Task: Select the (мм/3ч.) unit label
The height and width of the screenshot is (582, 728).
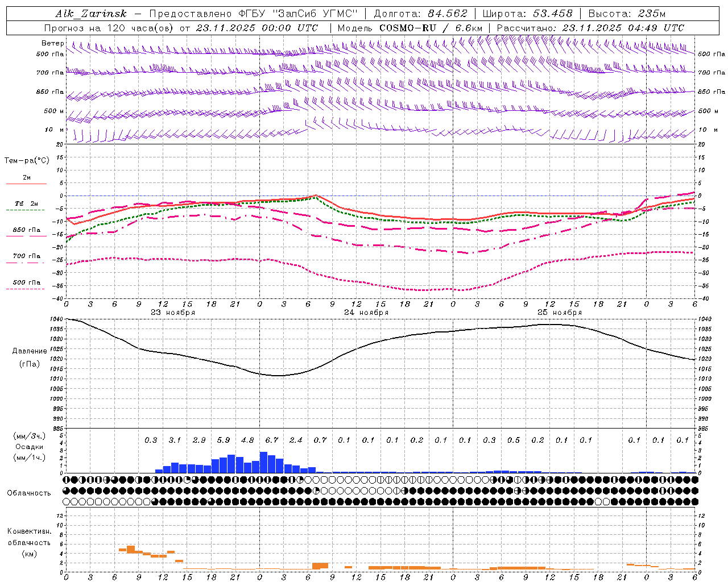Action: coord(28,436)
